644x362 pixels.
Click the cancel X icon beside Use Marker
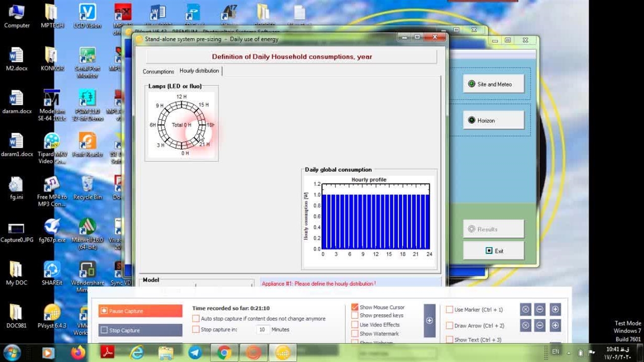[525, 310]
